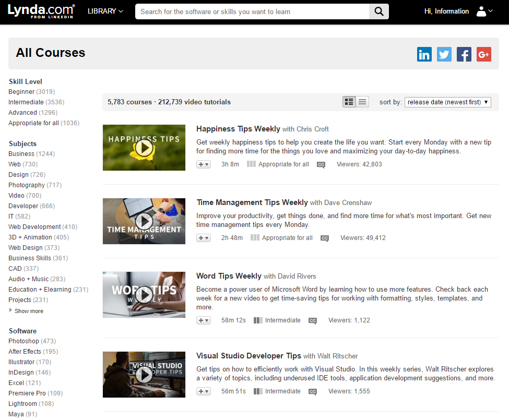Click closed captions icon for Word Tips Weekly
Viewport: 509px width, 420px height.
click(313, 321)
